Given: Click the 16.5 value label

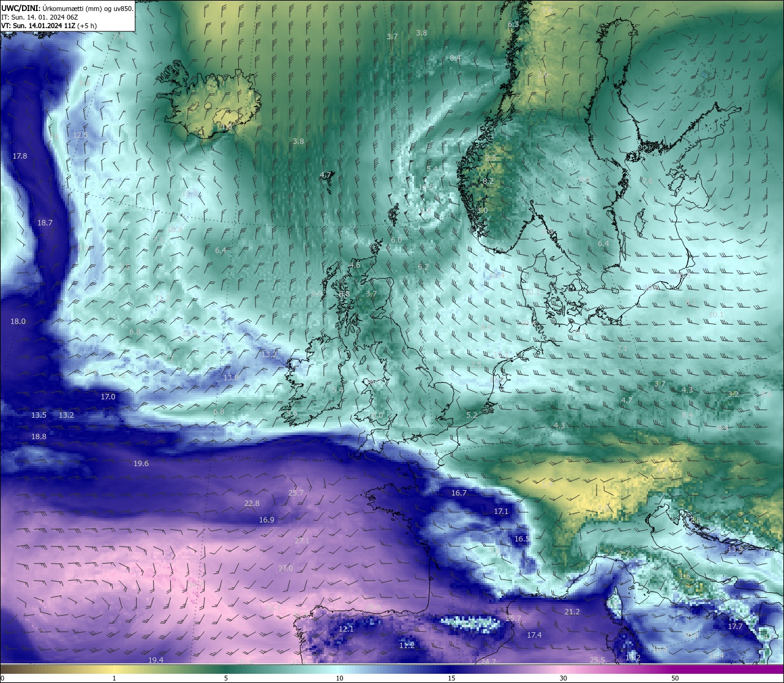Looking at the screenshot, I should coord(522,539).
